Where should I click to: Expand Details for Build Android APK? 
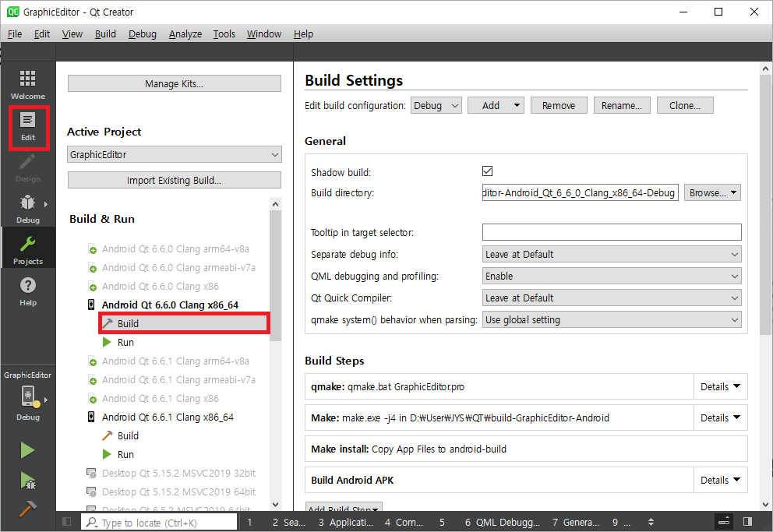point(720,481)
